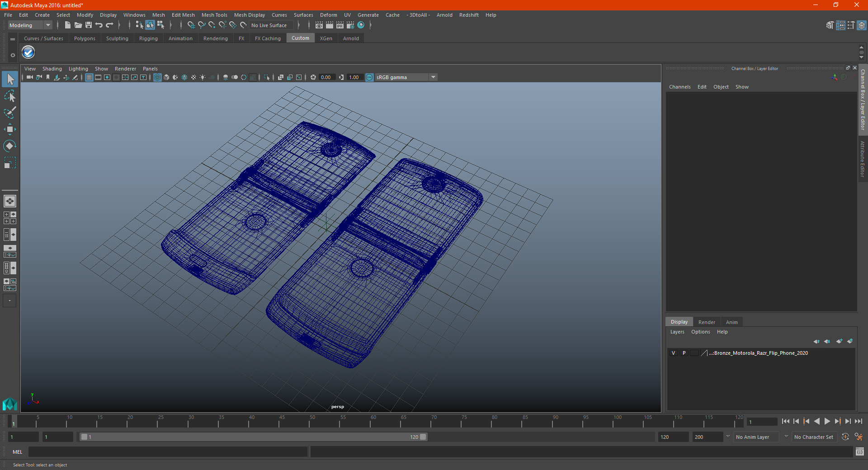Open the shelf settings gear menu

click(13, 55)
